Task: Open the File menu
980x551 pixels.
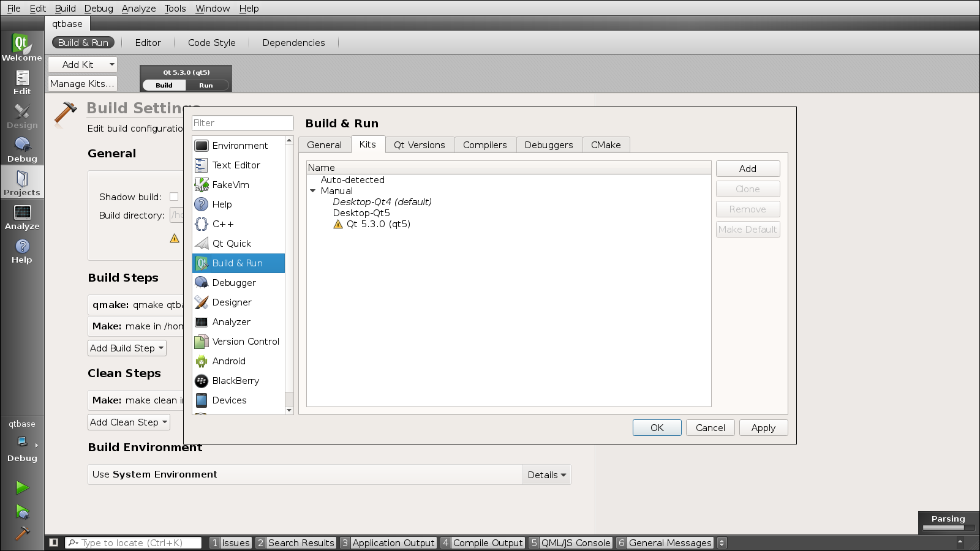Action: point(13,8)
